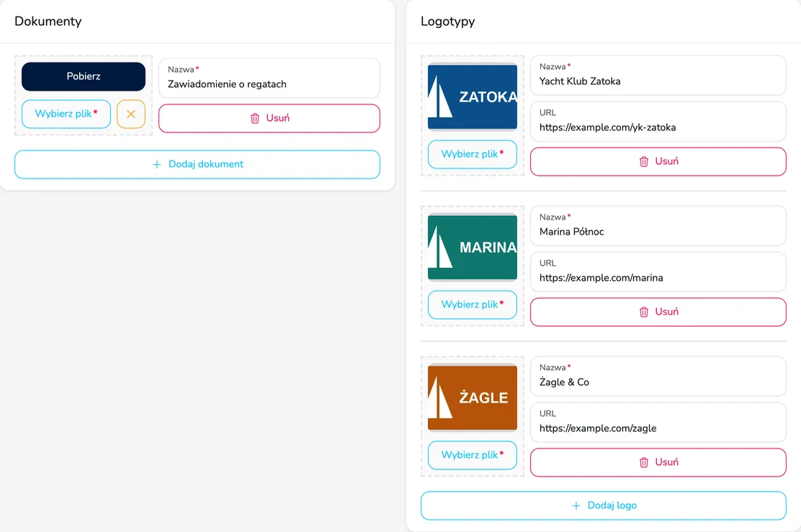Image resolution: width=801 pixels, height=532 pixels.
Task: Choose file for Marina Północ logo
Action: (x=472, y=305)
